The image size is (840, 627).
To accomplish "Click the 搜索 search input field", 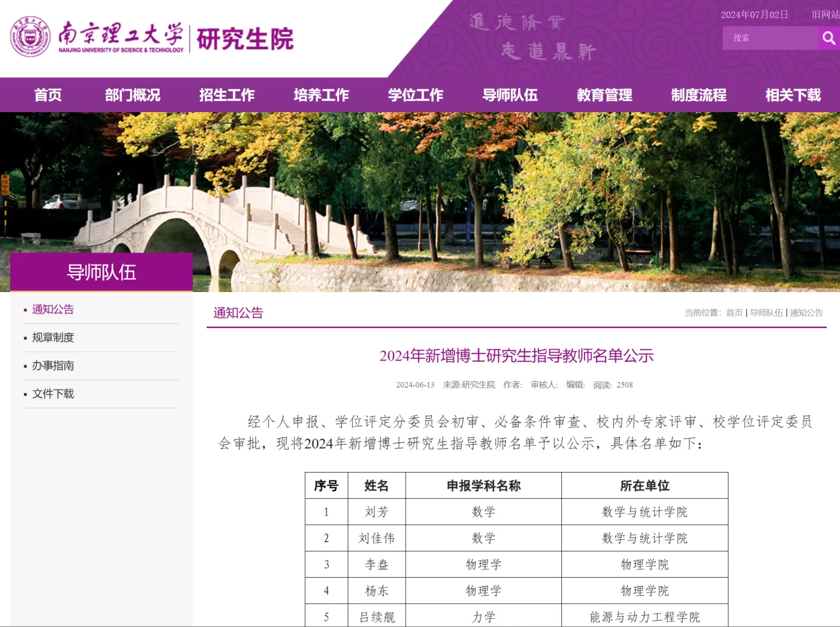I will (770, 38).
